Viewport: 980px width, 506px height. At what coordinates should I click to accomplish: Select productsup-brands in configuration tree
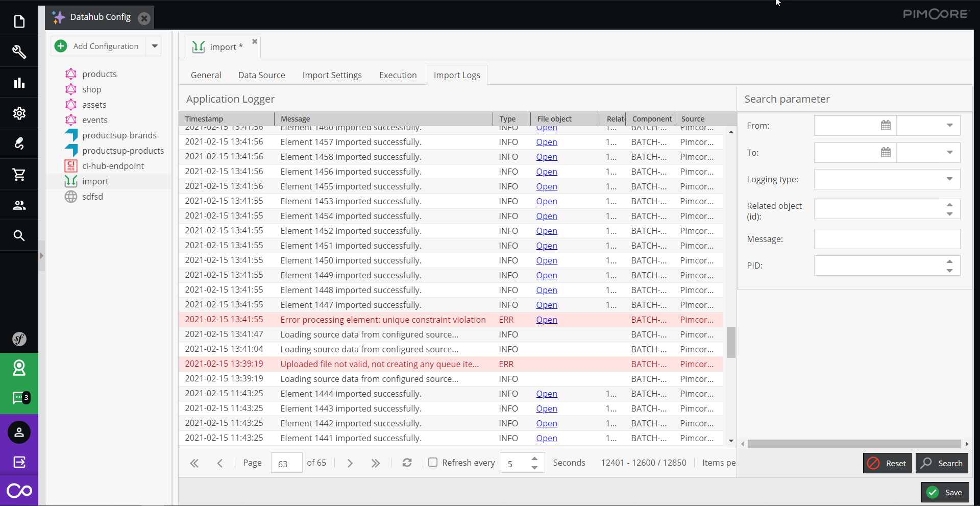pyautogui.click(x=119, y=135)
